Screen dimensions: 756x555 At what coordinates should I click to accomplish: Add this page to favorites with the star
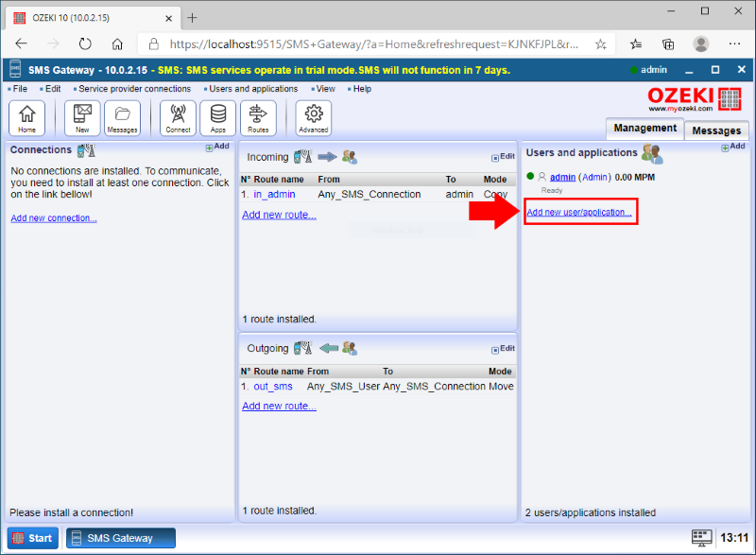click(x=601, y=44)
